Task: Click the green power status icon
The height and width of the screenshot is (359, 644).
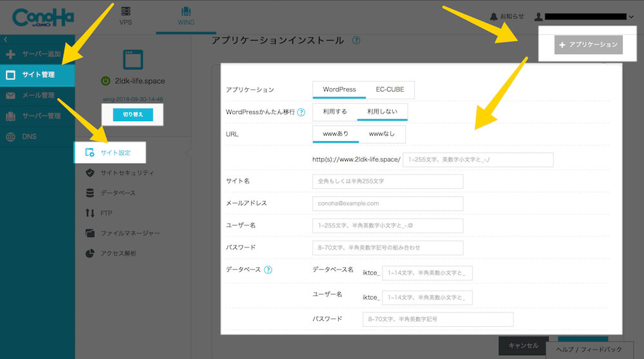Action: pos(106,81)
